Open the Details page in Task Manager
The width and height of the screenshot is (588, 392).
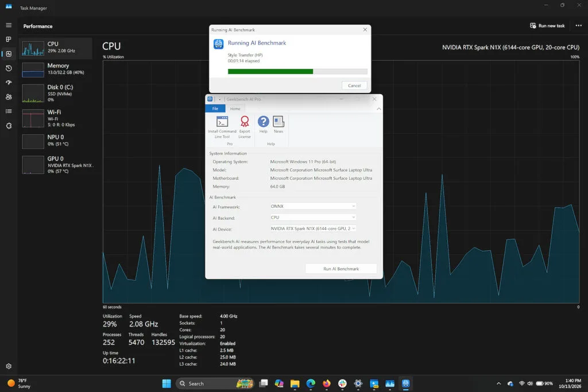tap(9, 111)
